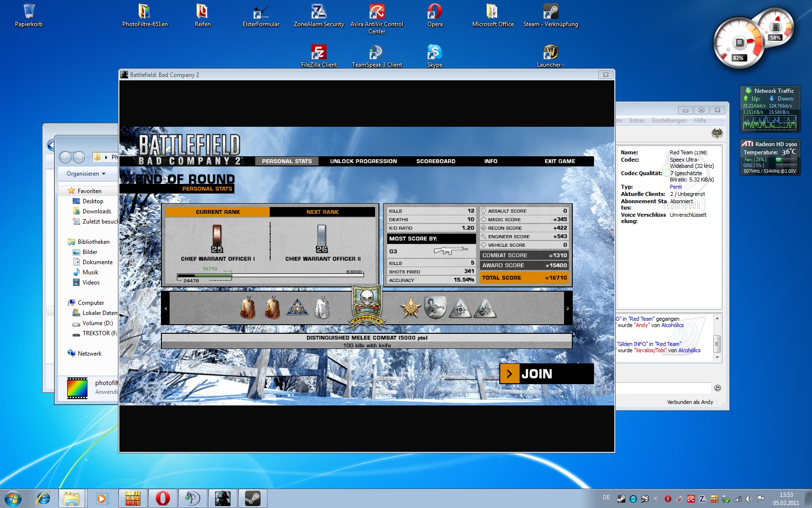Screen dimensions: 812x508
Task: Click the emoticon smiley in TeamSpeak chat
Action: (718, 388)
